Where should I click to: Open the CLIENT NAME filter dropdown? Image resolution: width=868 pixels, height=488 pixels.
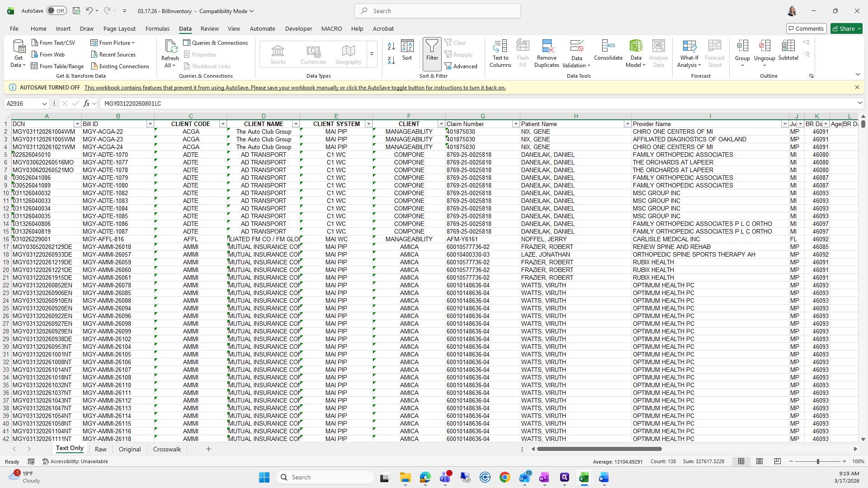(x=296, y=124)
